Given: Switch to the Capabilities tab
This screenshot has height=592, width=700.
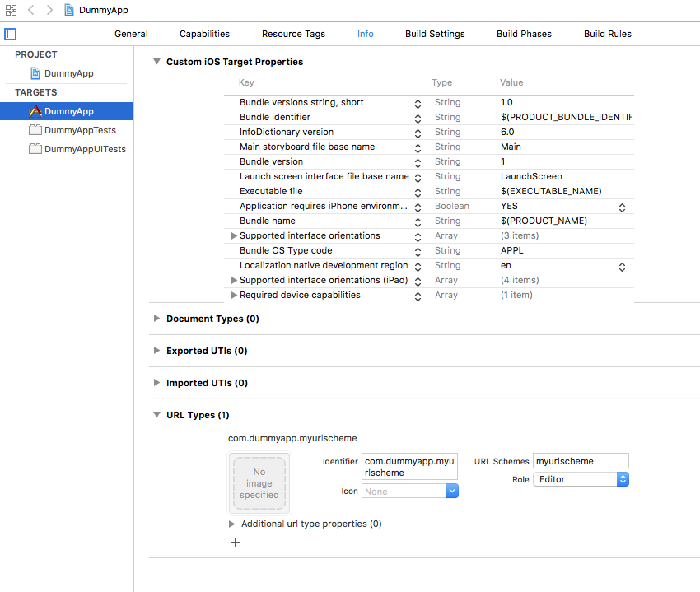Looking at the screenshot, I should (204, 34).
